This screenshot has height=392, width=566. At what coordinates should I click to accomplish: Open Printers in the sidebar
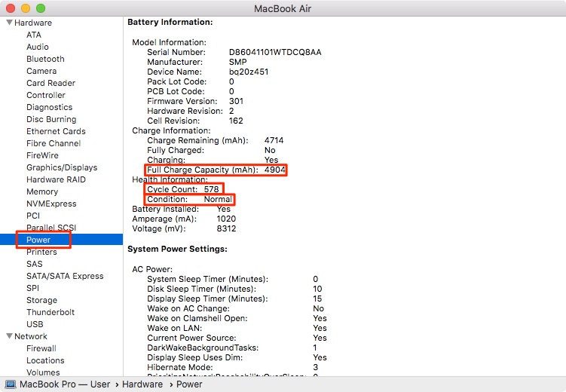41,252
